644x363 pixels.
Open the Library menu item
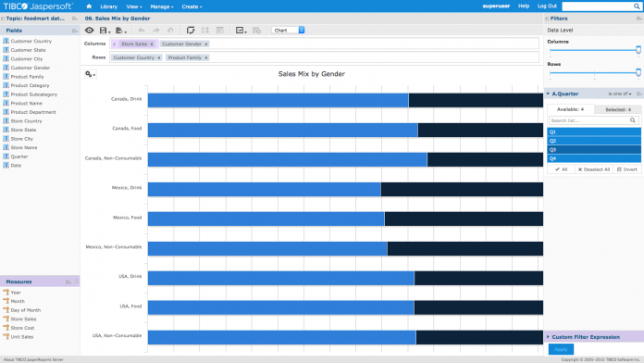coord(109,6)
